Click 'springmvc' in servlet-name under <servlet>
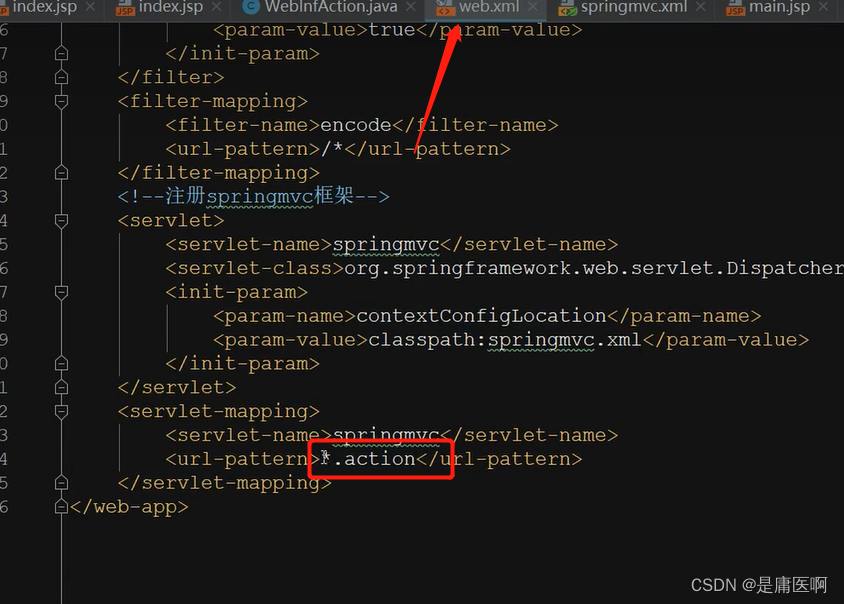The height and width of the screenshot is (604, 844). click(x=386, y=245)
